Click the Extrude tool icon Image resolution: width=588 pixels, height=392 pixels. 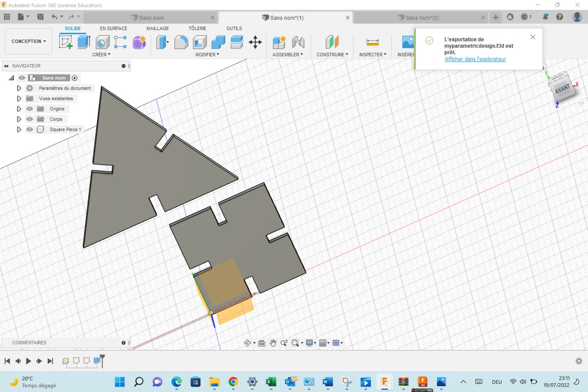click(84, 42)
